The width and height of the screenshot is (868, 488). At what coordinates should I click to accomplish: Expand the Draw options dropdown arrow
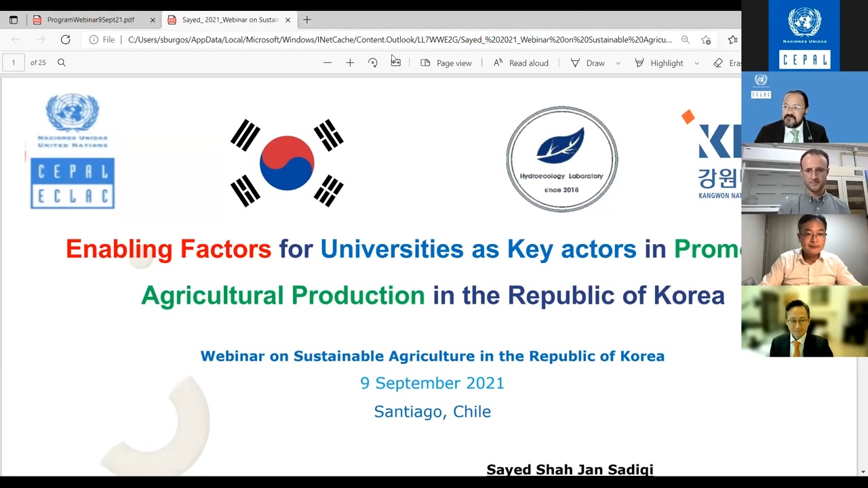point(618,63)
